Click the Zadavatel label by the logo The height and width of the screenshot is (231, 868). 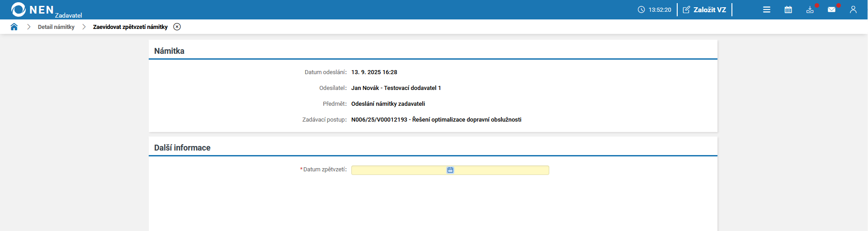tap(69, 15)
